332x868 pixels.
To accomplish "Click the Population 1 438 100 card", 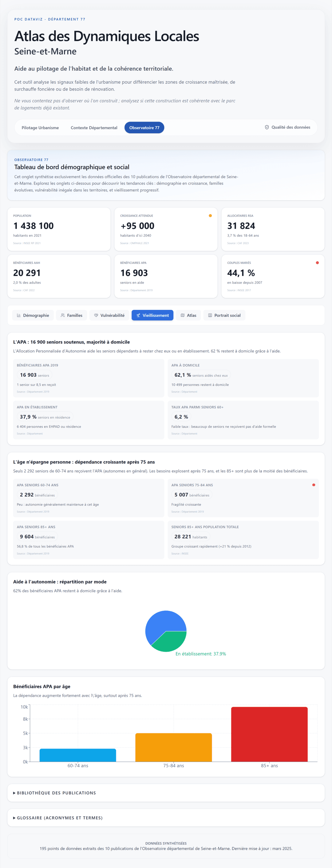I will (x=59, y=229).
